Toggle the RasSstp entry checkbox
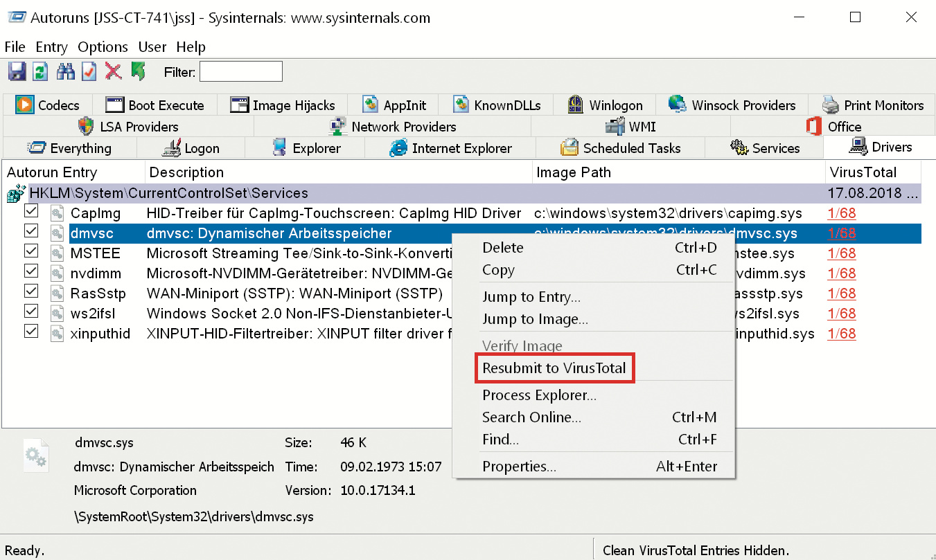 click(x=31, y=291)
